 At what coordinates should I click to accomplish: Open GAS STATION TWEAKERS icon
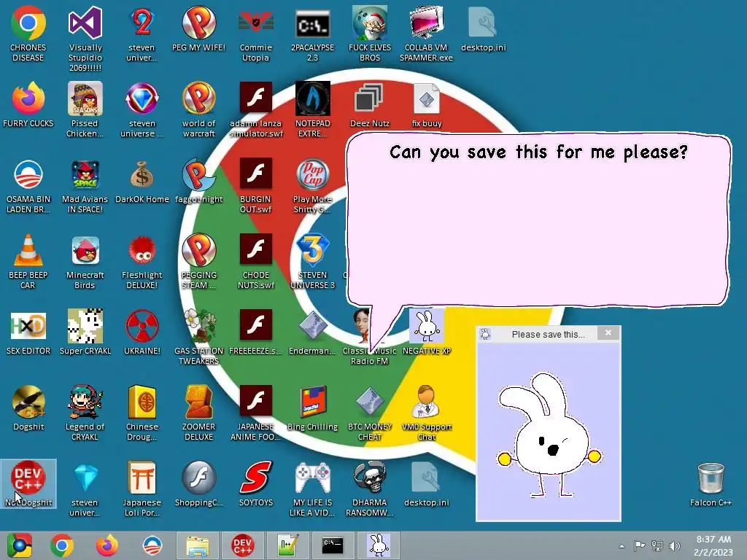click(x=200, y=326)
